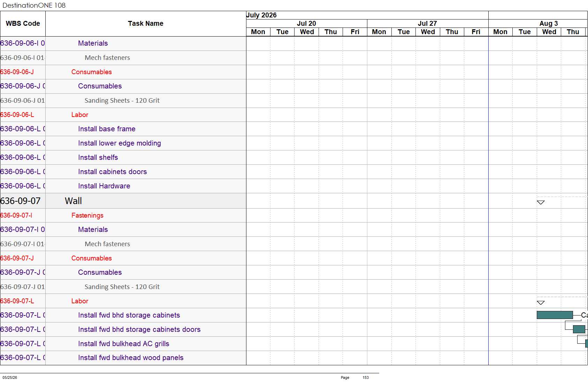Image resolution: width=588 pixels, height=382 pixels.
Task: Select Fastenings row under Wall
Action: point(123,216)
